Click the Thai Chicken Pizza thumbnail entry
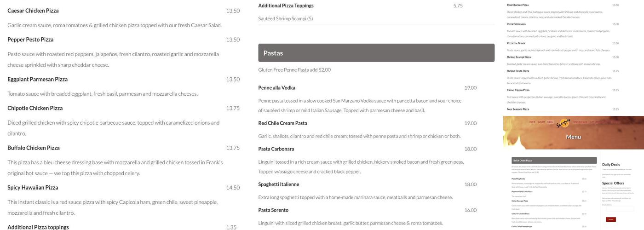Viewport: 644px width, 230px height. coord(517,5)
